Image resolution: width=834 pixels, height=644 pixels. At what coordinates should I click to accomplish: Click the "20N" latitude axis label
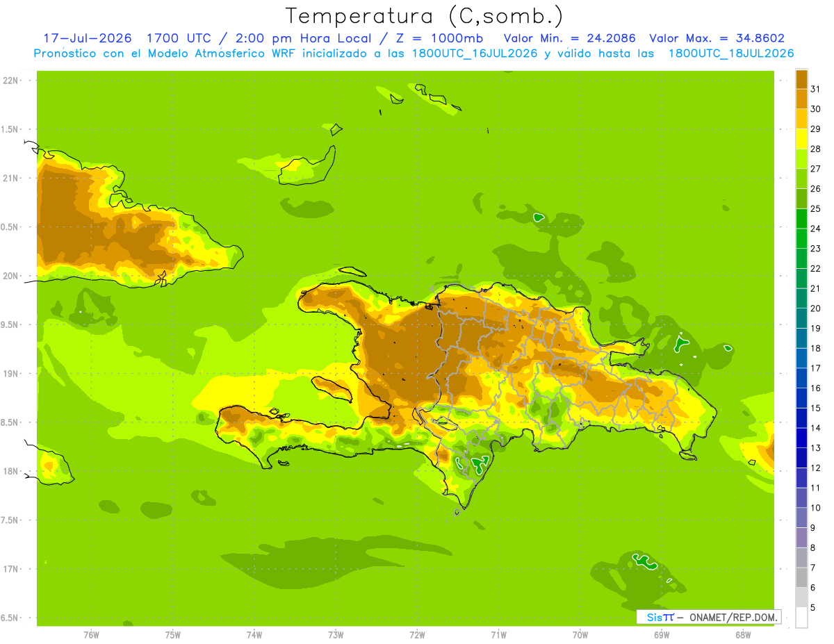pyautogui.click(x=10, y=276)
